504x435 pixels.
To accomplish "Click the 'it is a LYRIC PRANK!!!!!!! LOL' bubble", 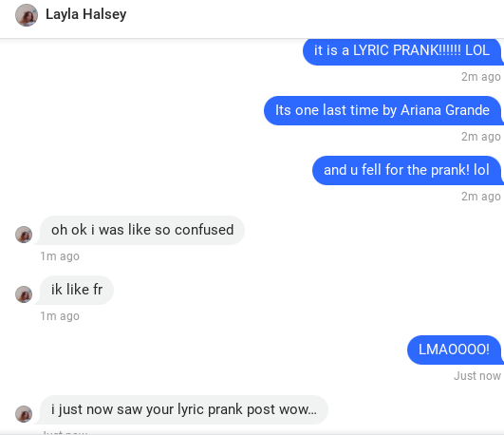I will [x=402, y=51].
